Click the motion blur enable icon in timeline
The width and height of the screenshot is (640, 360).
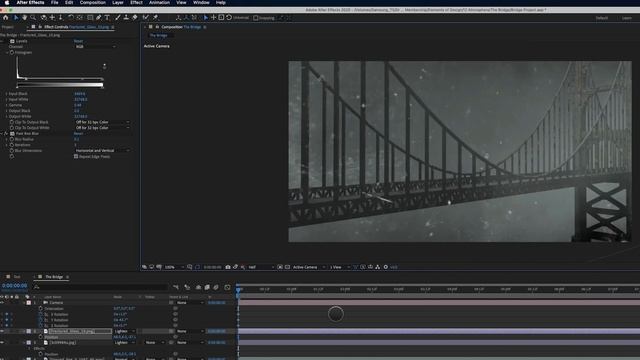(x=216, y=287)
